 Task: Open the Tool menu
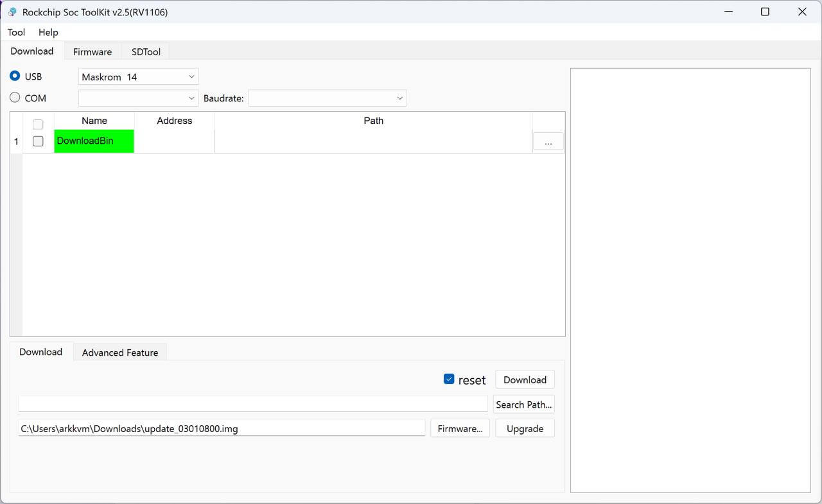pyautogui.click(x=16, y=32)
